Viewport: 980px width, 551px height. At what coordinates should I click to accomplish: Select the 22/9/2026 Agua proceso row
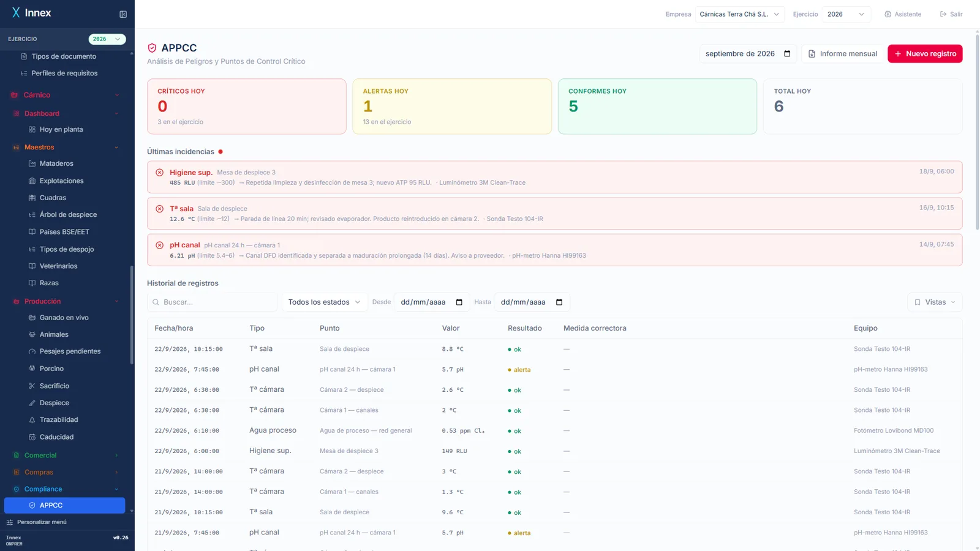(x=554, y=431)
